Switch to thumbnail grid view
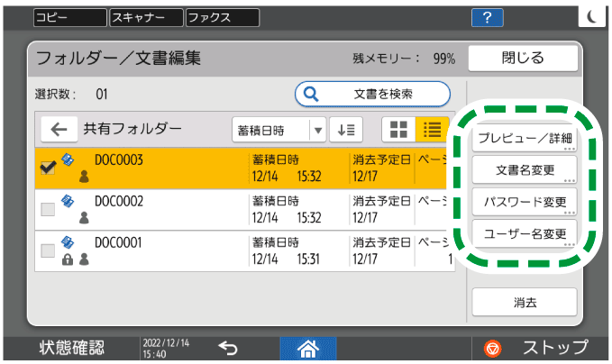Viewport: 612px width, 364px height. pyautogui.click(x=398, y=130)
